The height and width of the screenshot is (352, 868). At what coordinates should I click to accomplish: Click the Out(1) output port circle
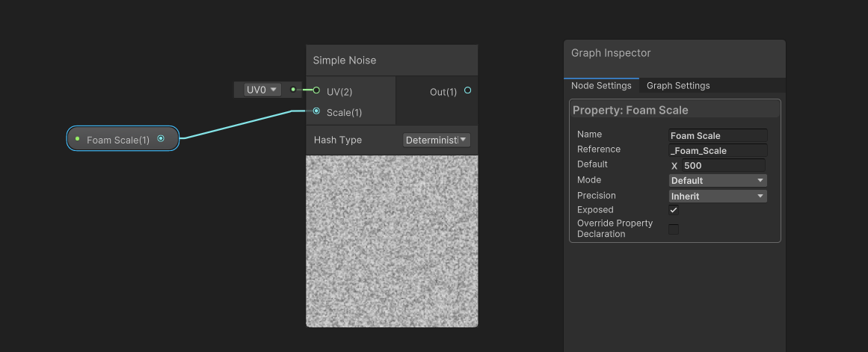467,90
